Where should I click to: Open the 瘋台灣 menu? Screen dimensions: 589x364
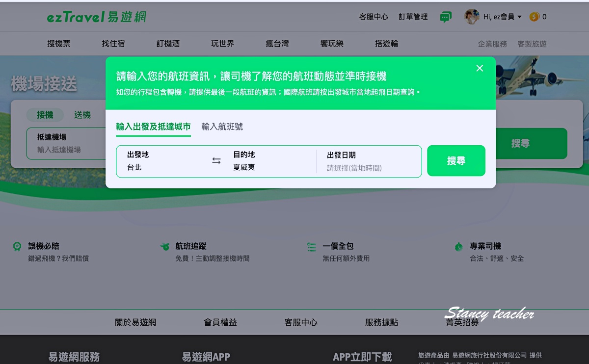277,44
